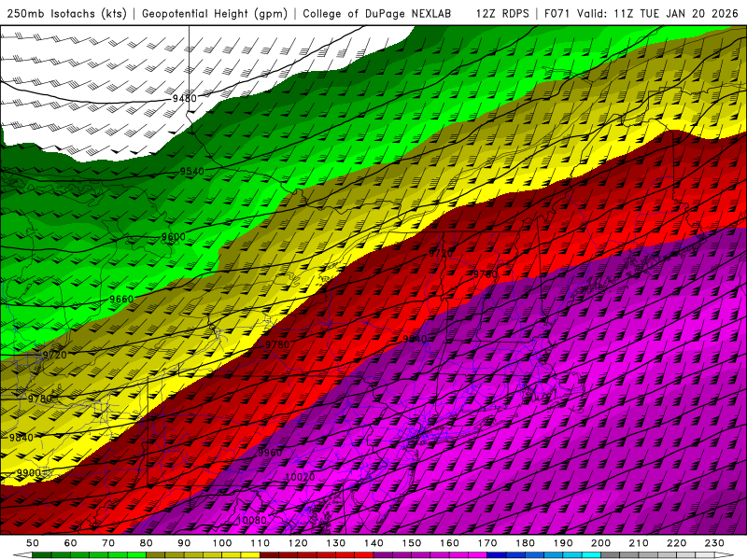Click the 130 label on the colorbar
747x560 pixels.
(x=336, y=543)
